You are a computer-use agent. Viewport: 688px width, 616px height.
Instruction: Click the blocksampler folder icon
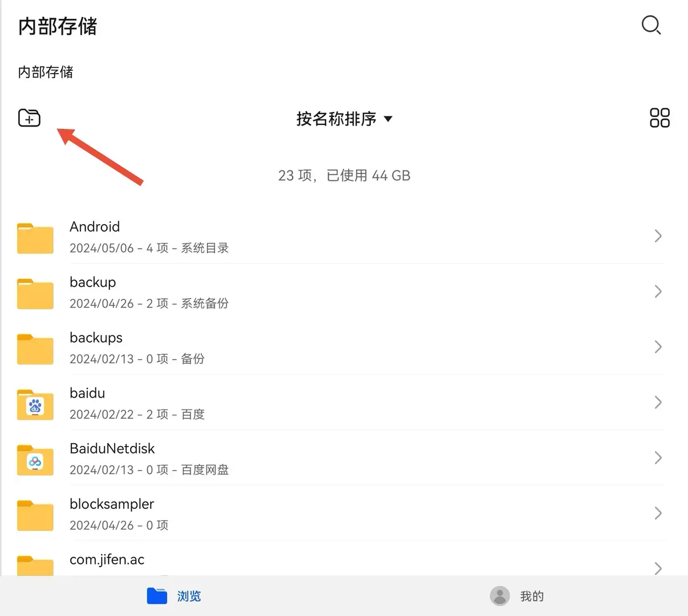35,514
